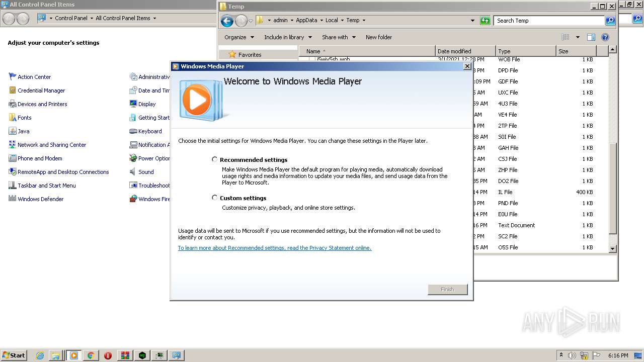
Task: Click the volume icon in system tray
Action: [572, 355]
